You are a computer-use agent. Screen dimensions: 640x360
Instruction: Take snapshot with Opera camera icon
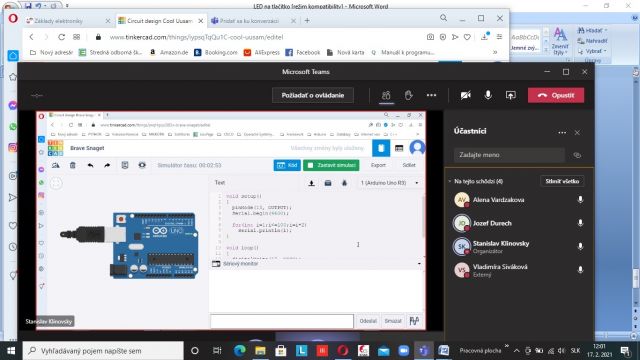click(430, 37)
